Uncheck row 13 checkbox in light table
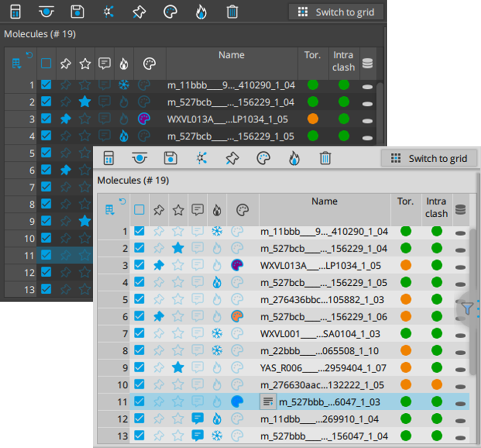481x448 pixels. pos(139,436)
